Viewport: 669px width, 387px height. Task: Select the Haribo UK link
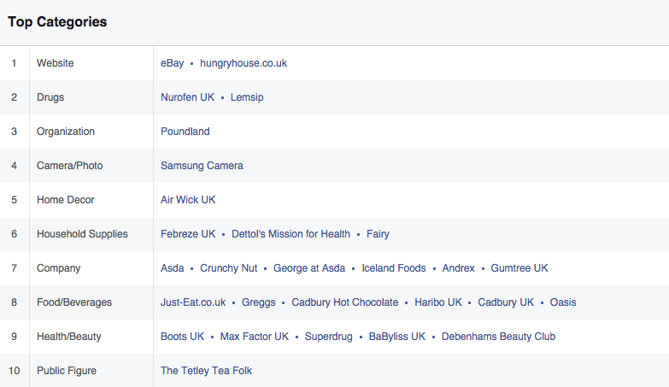(x=438, y=302)
